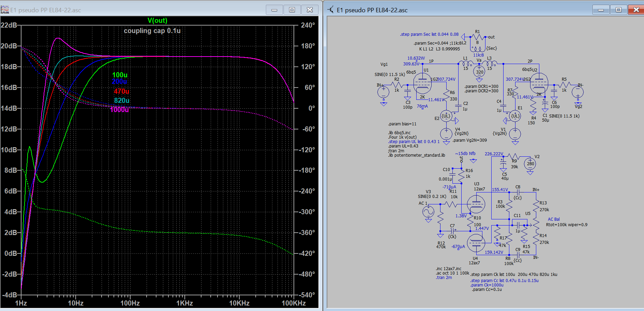Click the '.lib potentiometer_standard.lib' directive
The image size is (644, 311).
coord(417,155)
